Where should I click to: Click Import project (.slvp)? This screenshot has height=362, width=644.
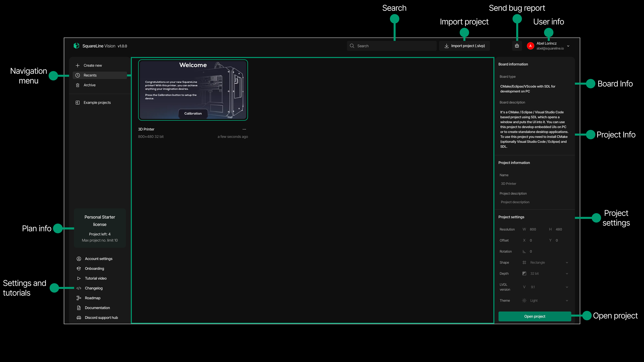[464, 46]
